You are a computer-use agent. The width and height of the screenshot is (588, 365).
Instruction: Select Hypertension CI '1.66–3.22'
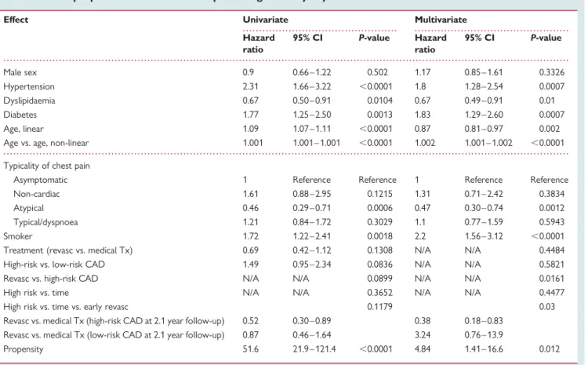[312, 86]
